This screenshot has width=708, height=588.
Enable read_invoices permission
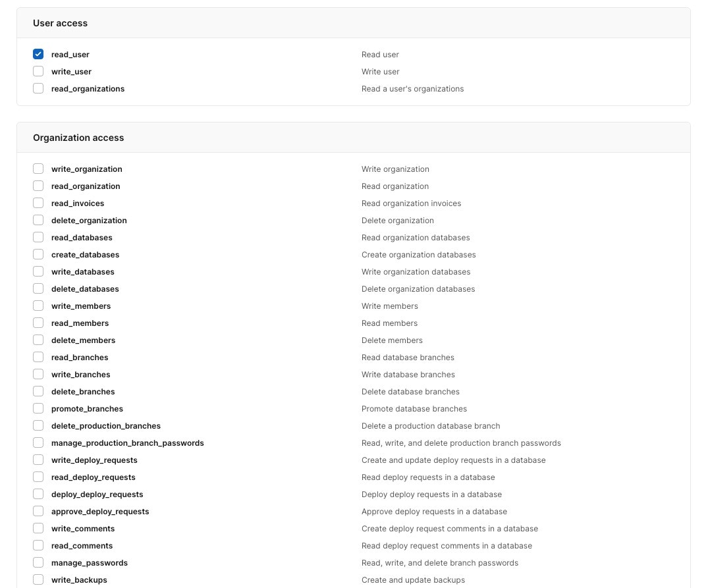38,203
